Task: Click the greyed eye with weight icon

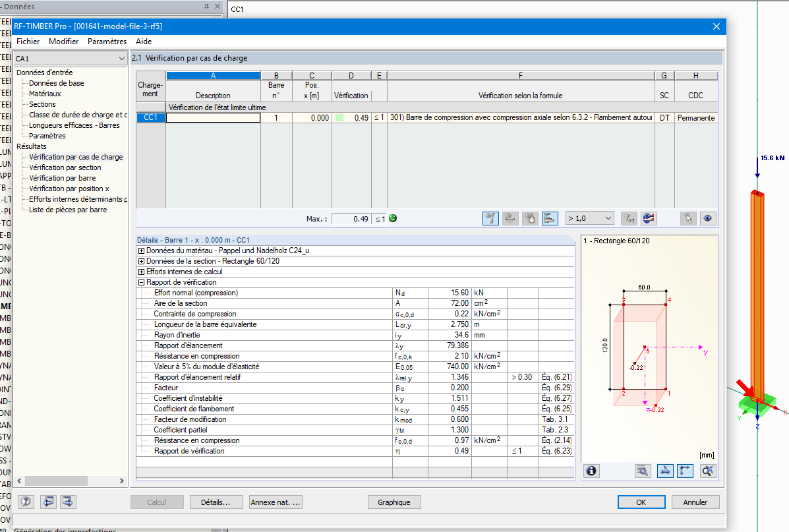Action: (x=530, y=218)
